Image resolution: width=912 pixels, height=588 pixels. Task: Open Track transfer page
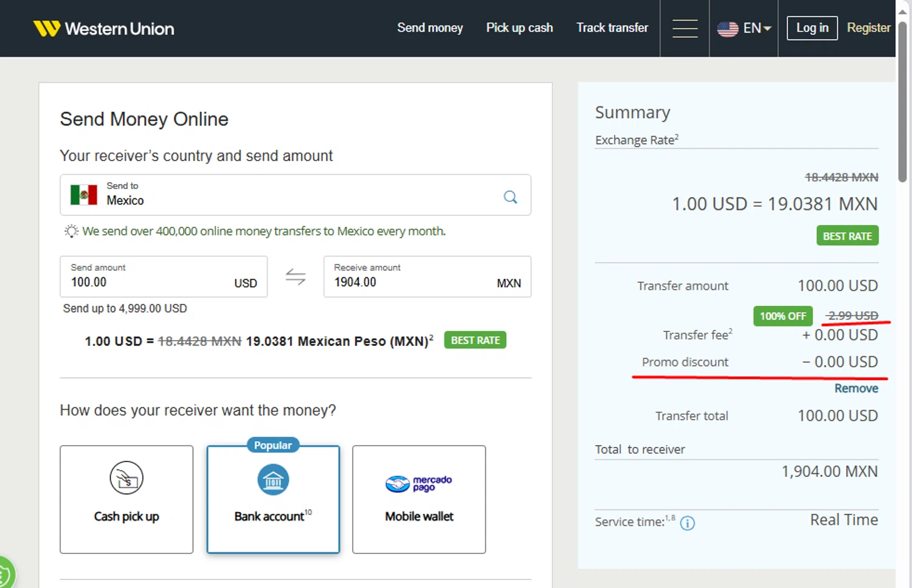pyautogui.click(x=612, y=28)
